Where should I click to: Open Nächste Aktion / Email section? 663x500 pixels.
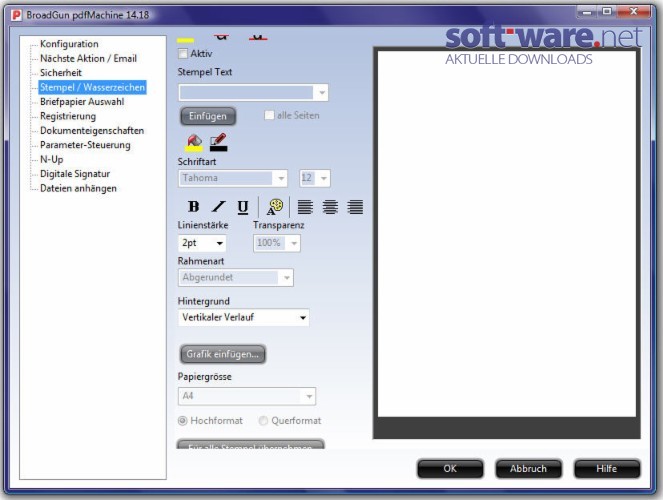tap(88, 58)
